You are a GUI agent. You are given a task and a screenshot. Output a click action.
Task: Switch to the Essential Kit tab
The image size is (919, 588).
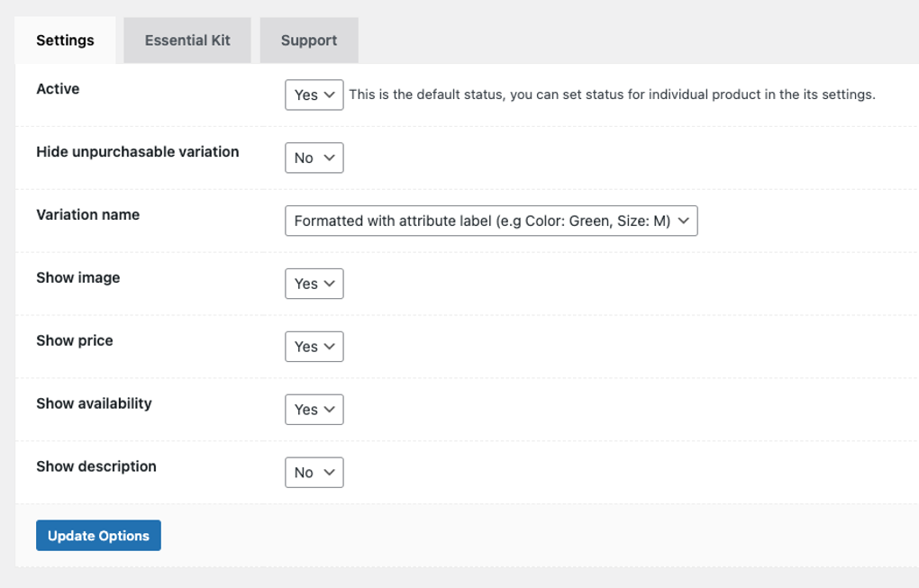[x=187, y=40]
